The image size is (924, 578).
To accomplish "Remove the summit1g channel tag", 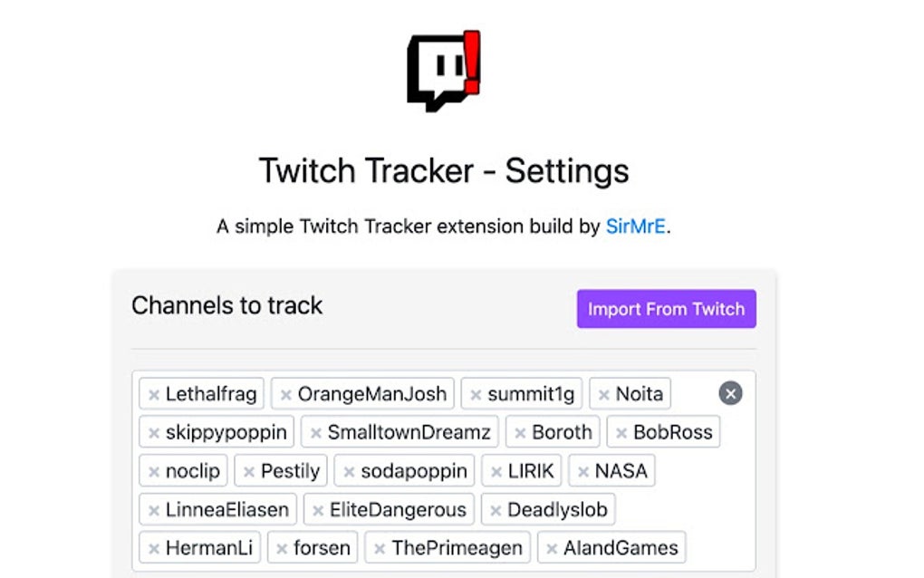I will tap(475, 393).
